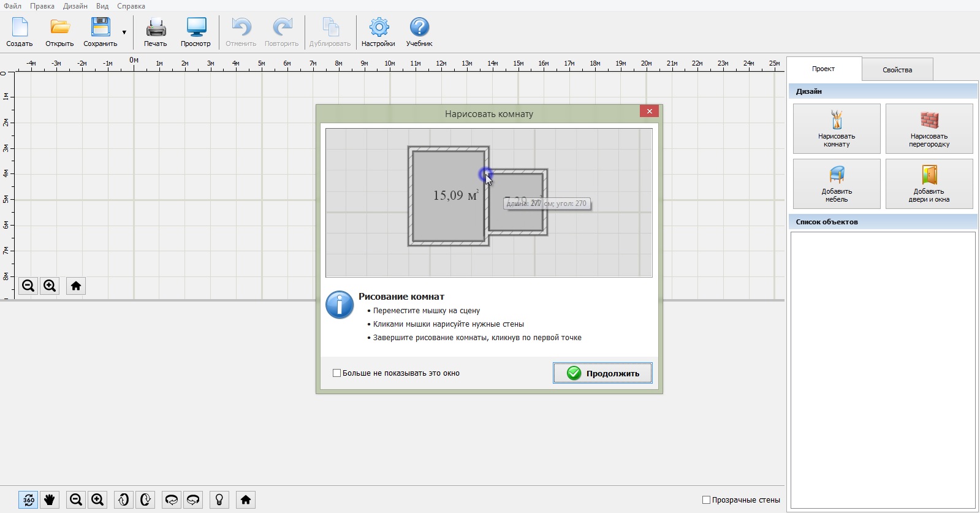Screen dimensions: 980x513
Task: Tilt 3D view down with vertical rotate icon
Action: click(x=145, y=500)
